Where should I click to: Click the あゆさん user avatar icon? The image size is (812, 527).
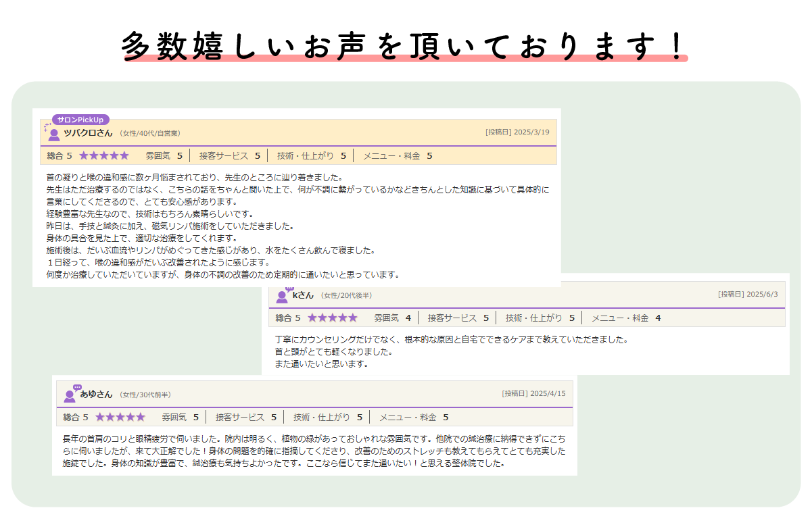click(70, 394)
